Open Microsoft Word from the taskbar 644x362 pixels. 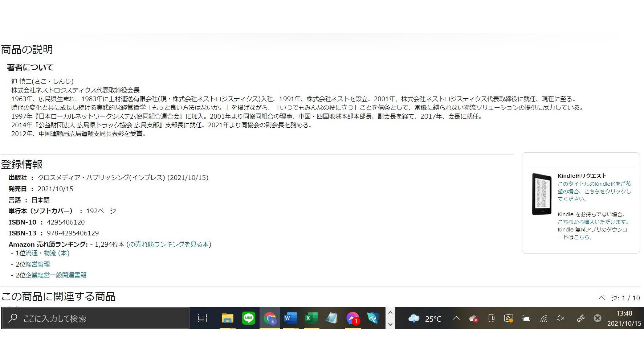pyautogui.click(x=290, y=318)
